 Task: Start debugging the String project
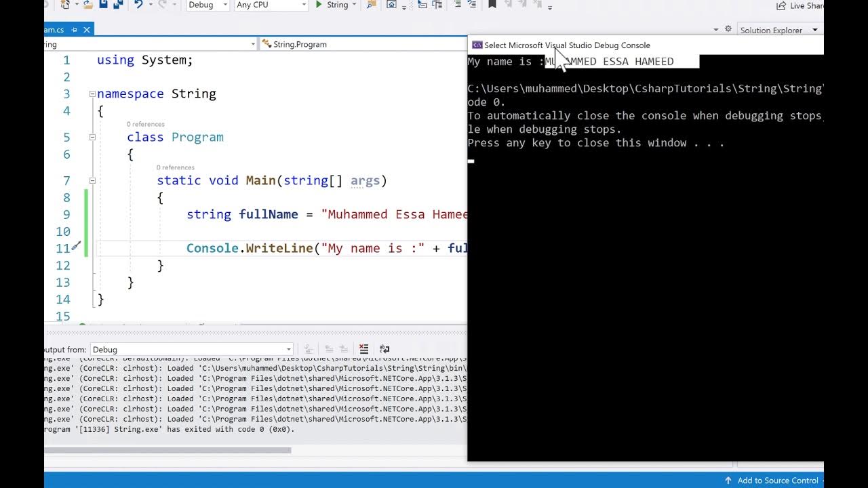point(332,5)
